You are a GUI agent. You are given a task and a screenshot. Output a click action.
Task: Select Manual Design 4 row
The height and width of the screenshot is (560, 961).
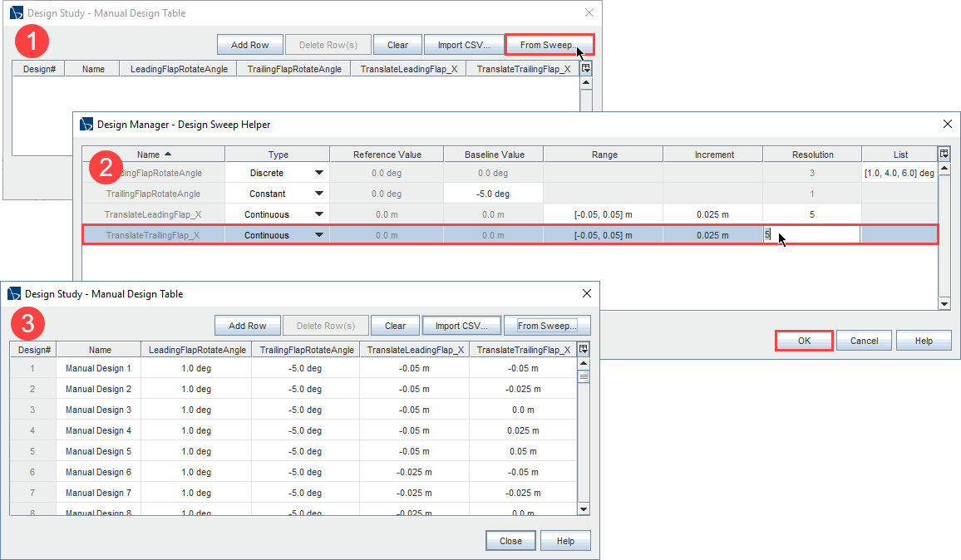(98, 430)
